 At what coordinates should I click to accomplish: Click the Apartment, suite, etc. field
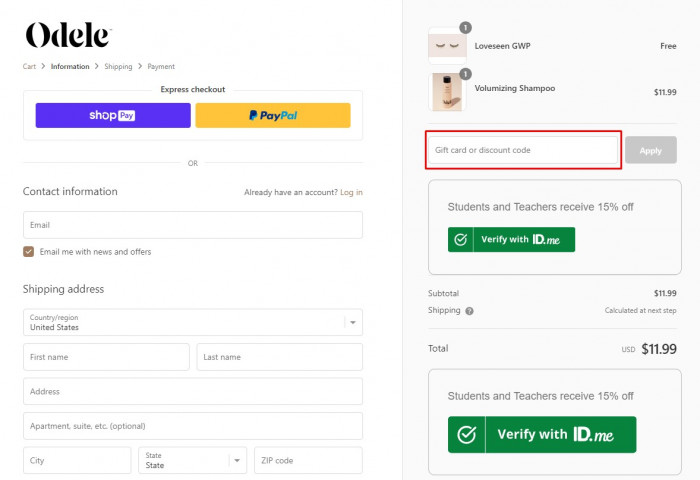tap(193, 426)
